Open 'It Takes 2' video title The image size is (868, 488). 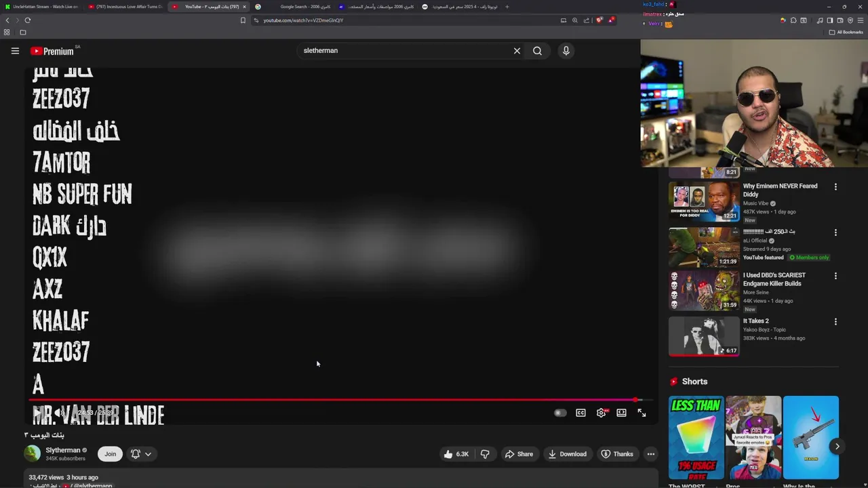(x=755, y=321)
